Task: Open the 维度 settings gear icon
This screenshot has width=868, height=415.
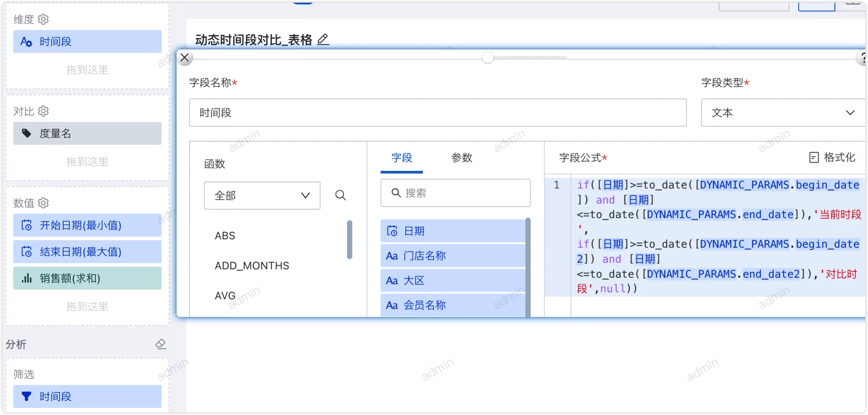Action: pos(43,19)
